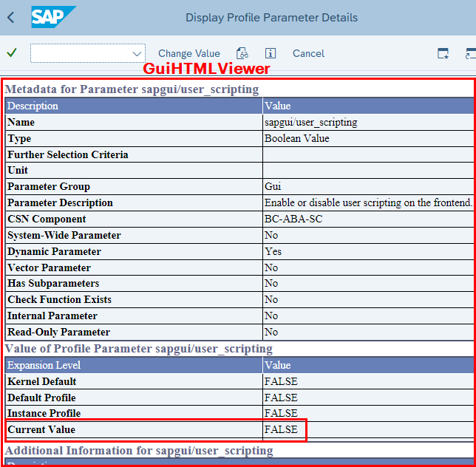Image resolution: width=476 pixels, height=467 pixels.
Task: Click the No value for System-Wide Parameter
Action: (271, 236)
